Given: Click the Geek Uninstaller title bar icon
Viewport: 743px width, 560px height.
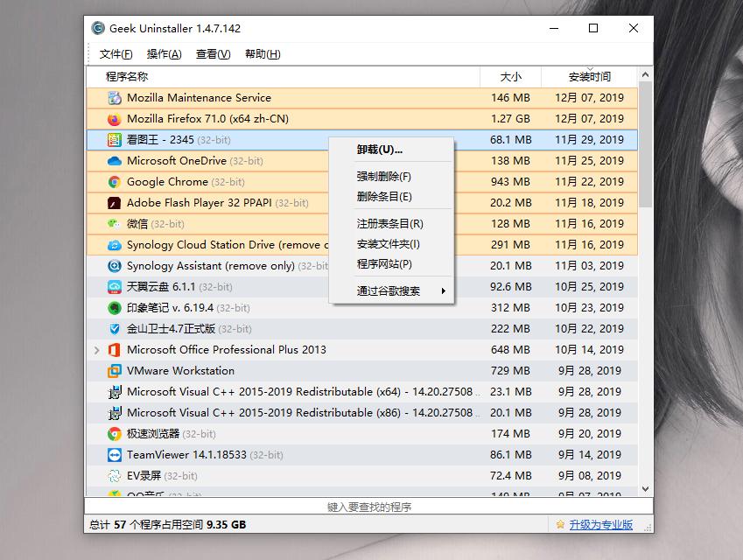Looking at the screenshot, I should tap(98, 28).
